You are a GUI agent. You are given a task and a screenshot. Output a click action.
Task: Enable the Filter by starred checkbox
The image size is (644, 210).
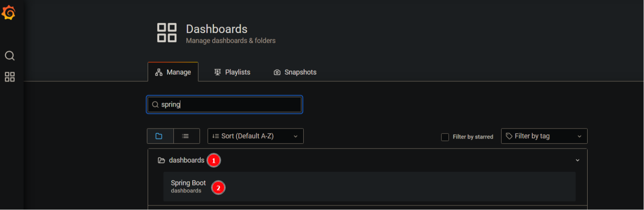coord(445,137)
